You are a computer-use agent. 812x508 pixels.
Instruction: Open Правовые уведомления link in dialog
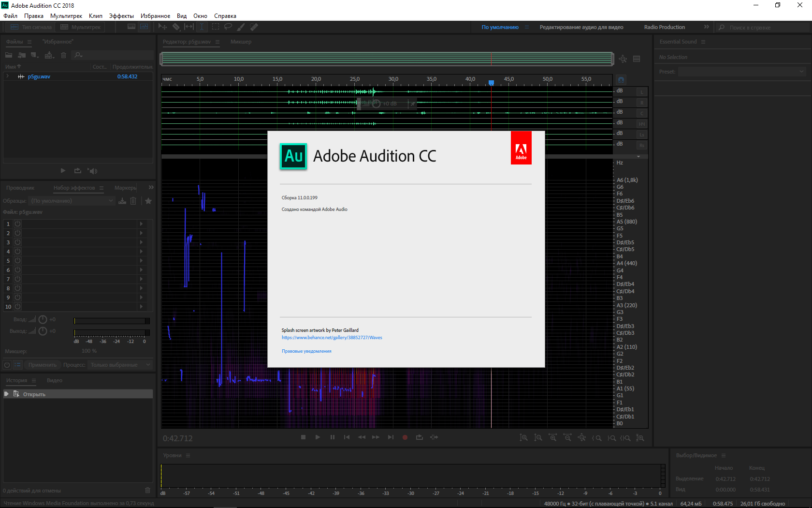pyautogui.click(x=306, y=351)
